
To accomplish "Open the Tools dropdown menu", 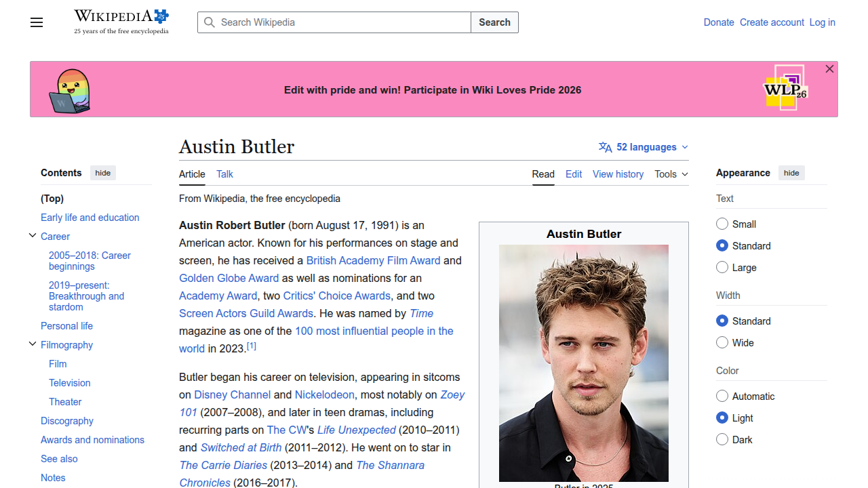I will pos(671,174).
